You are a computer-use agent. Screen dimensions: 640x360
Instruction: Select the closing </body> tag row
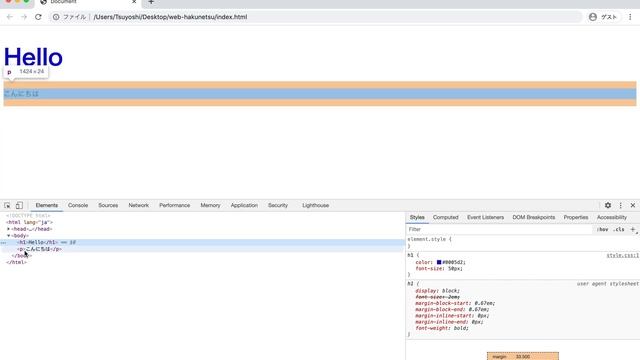[x=22, y=256]
